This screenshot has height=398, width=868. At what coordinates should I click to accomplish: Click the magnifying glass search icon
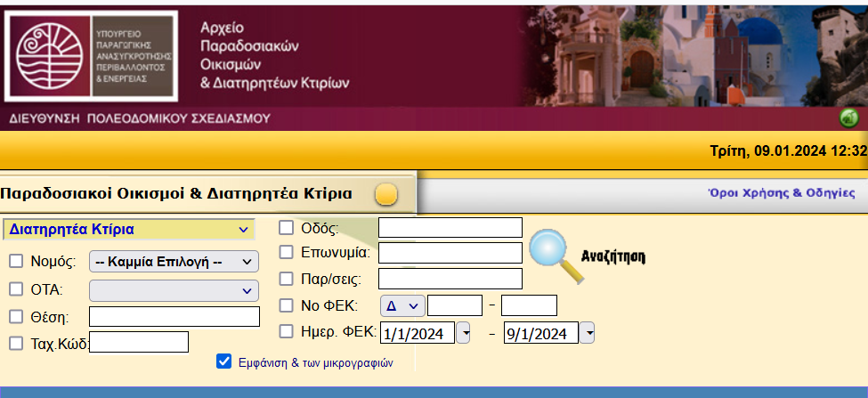pos(556,256)
